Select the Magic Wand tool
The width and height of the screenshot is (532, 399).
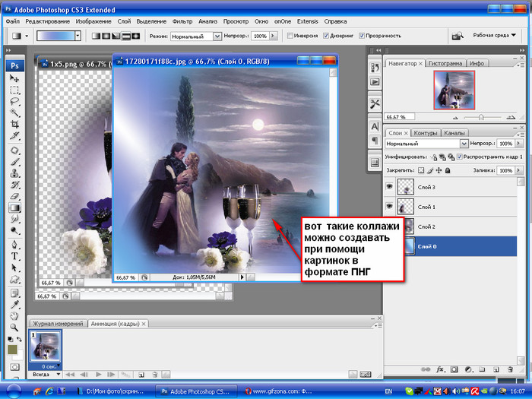click(x=14, y=113)
